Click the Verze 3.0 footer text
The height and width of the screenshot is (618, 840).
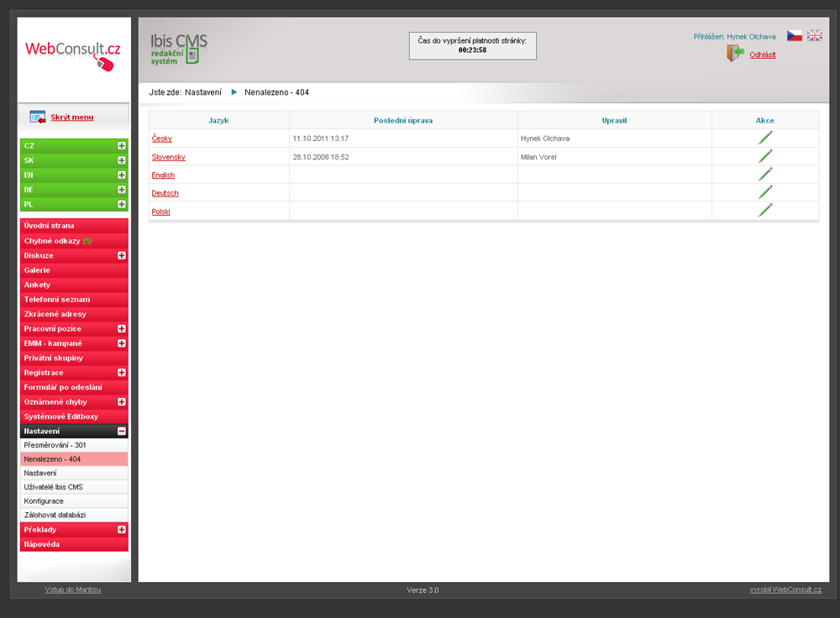click(423, 590)
